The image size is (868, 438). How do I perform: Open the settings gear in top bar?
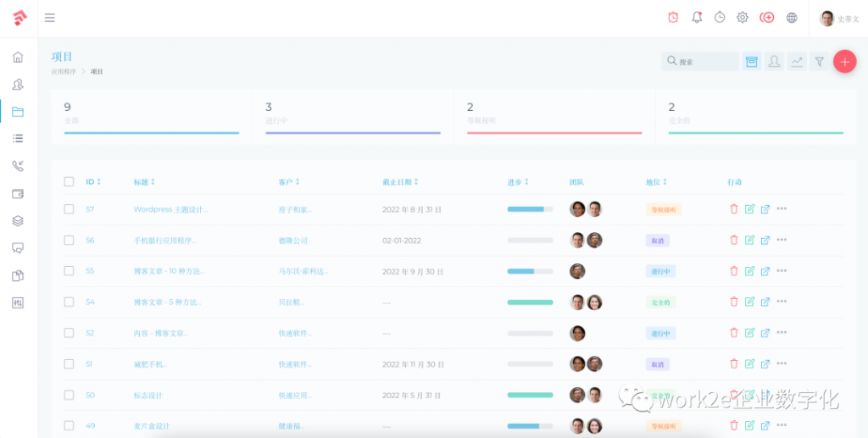click(x=743, y=18)
